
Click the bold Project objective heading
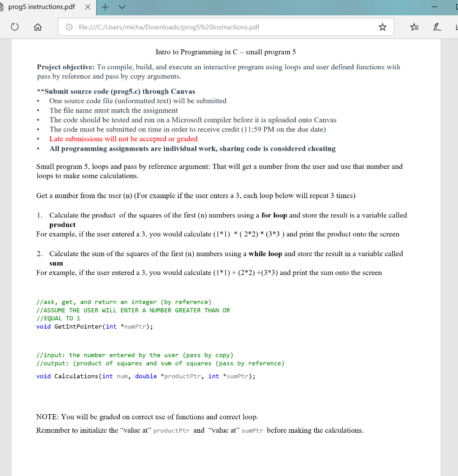[x=64, y=66]
